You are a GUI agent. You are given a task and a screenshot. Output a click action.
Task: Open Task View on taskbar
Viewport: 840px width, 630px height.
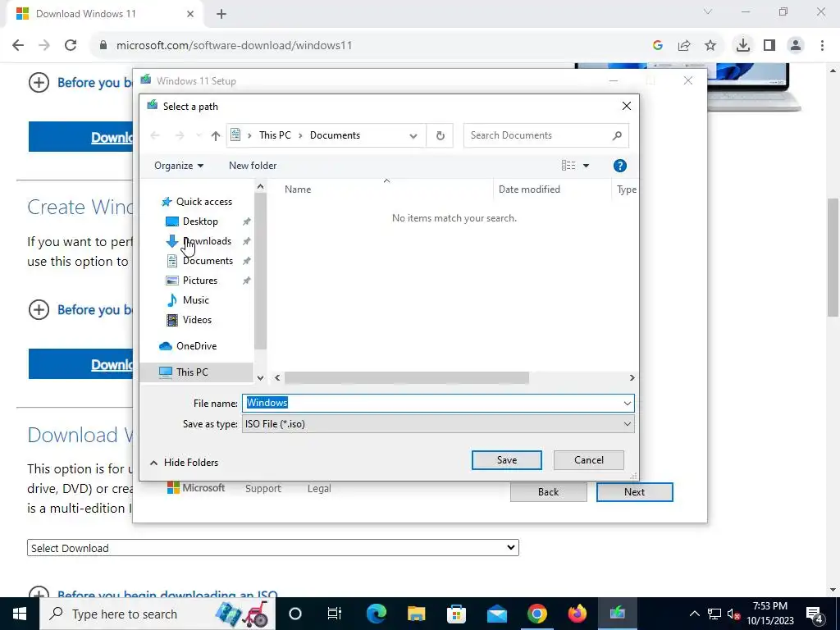(335, 614)
